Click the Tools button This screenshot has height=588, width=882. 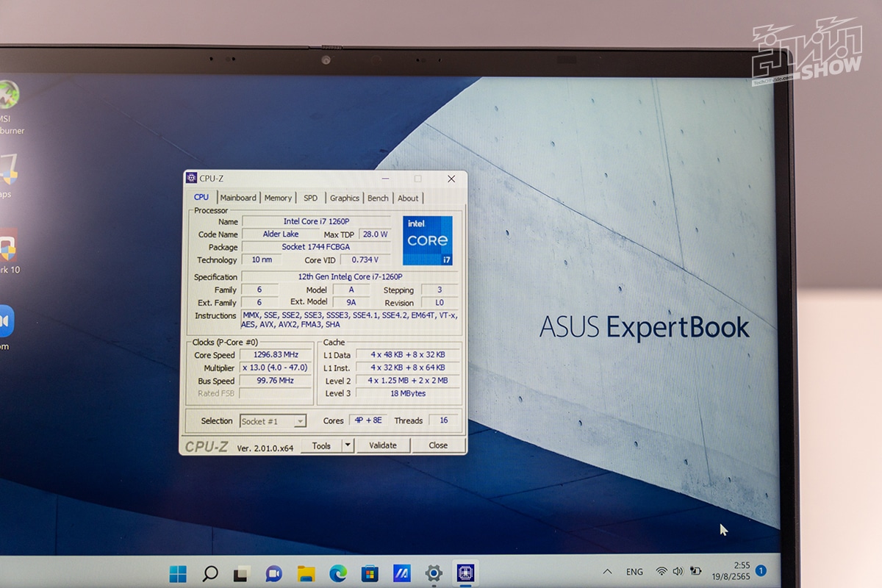click(x=321, y=445)
